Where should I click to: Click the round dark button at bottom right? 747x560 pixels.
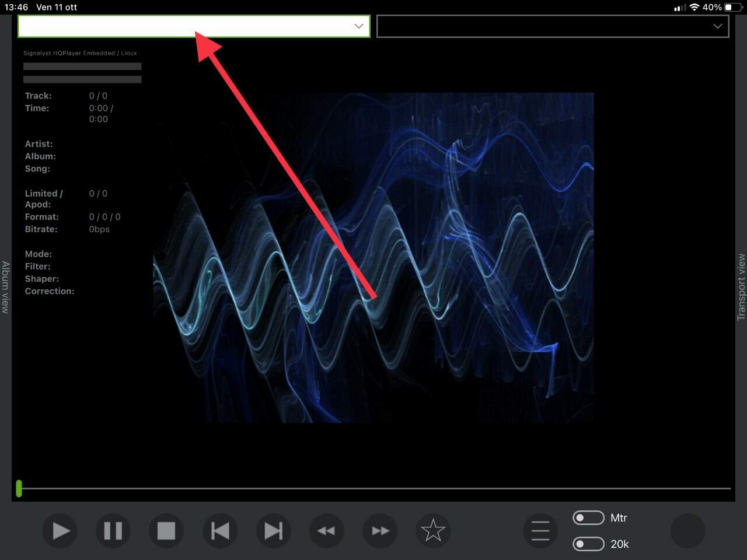[x=687, y=531]
